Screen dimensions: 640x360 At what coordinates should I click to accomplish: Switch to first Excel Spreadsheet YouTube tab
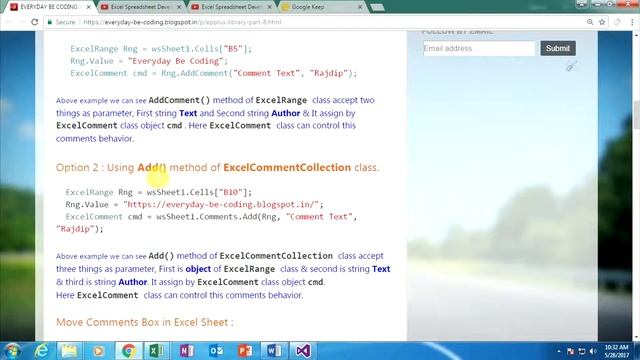[140, 7]
